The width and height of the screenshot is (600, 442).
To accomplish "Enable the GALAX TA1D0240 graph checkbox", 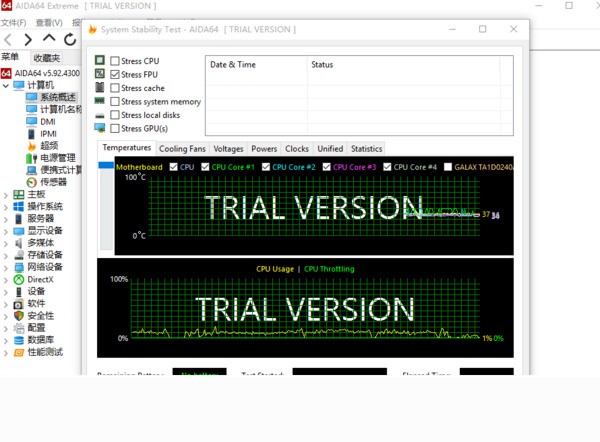I will pos(448,167).
